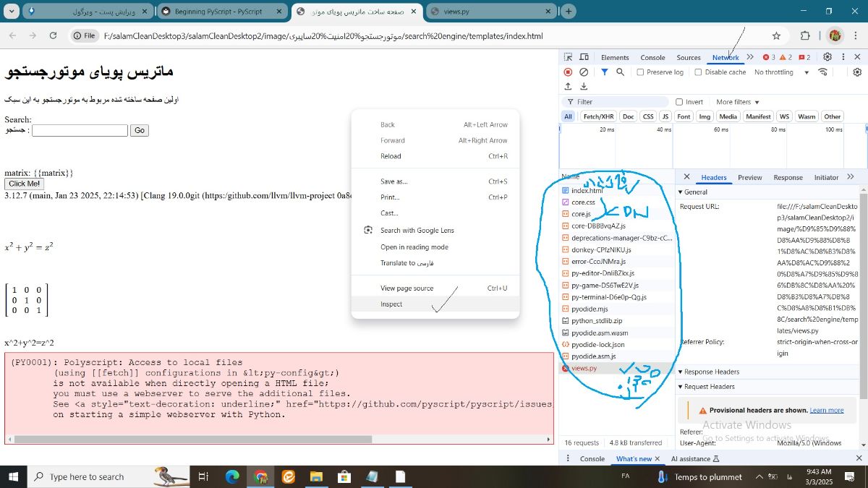Open network conditions via the wifi icon

tap(823, 72)
